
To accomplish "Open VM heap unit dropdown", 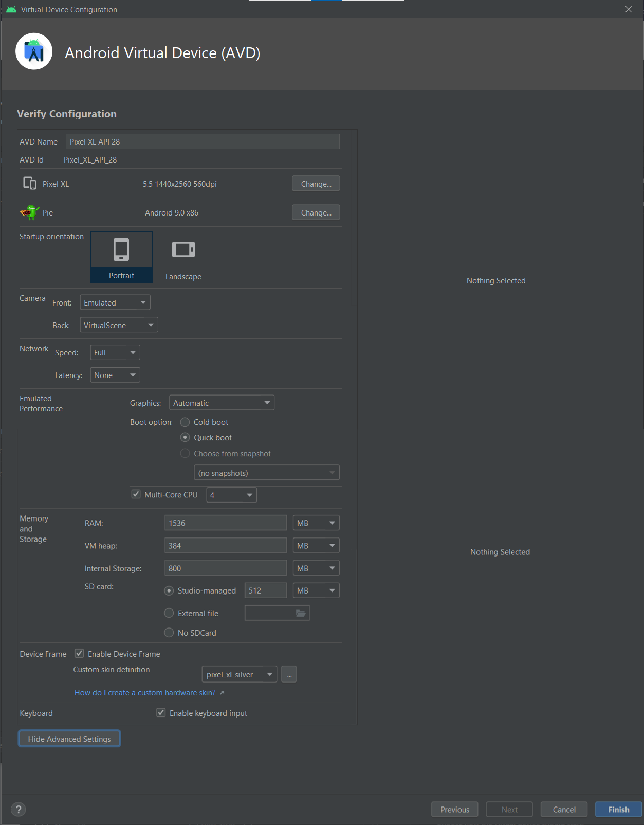I will pyautogui.click(x=316, y=546).
